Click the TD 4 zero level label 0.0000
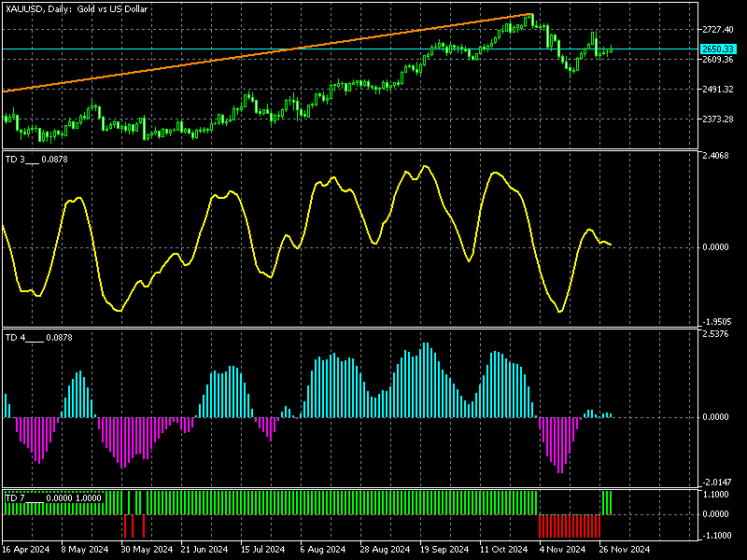Viewport: 747px width, 560px height. pos(715,417)
